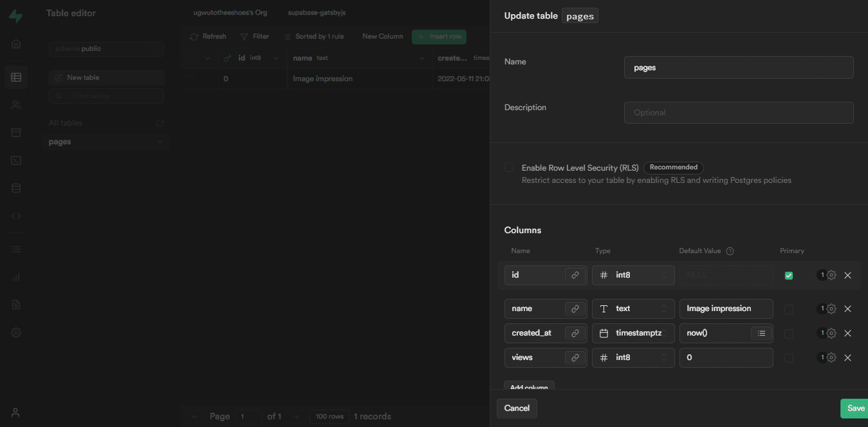Click Insert row green button
Screen dimensions: 868x427
click(439, 37)
